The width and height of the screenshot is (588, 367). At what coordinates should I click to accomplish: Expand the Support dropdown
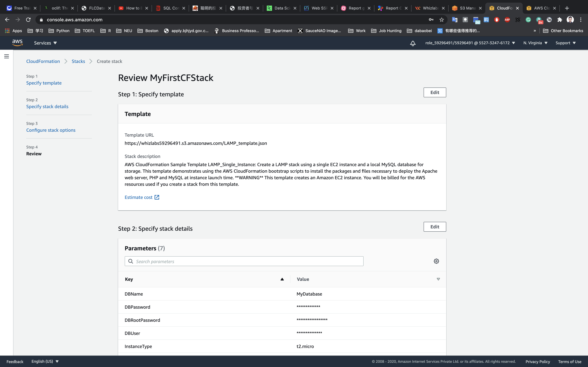[565, 43]
